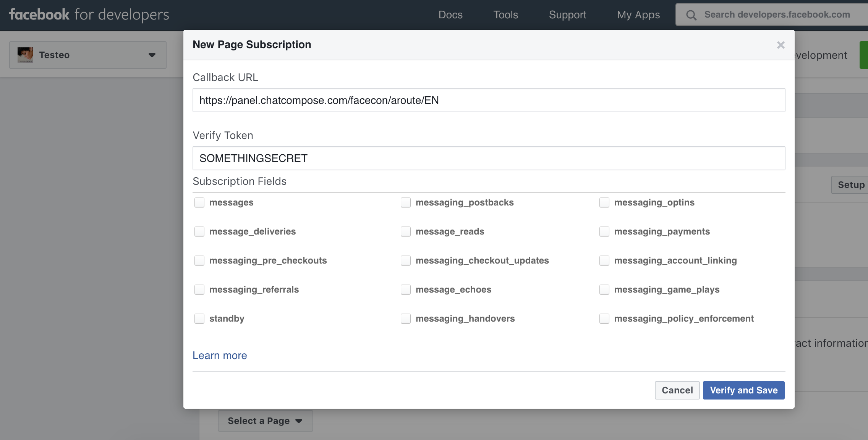Click the search magnifier icon
The height and width of the screenshot is (440, 868).
pos(691,15)
